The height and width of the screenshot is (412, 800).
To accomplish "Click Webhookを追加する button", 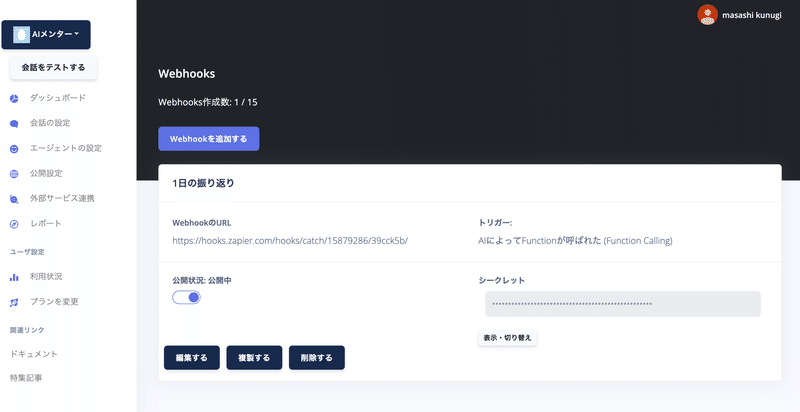I will pyautogui.click(x=209, y=139).
